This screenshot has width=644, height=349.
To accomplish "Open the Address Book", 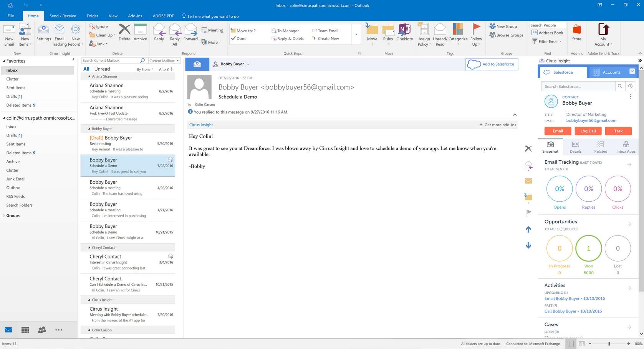I will point(548,33).
